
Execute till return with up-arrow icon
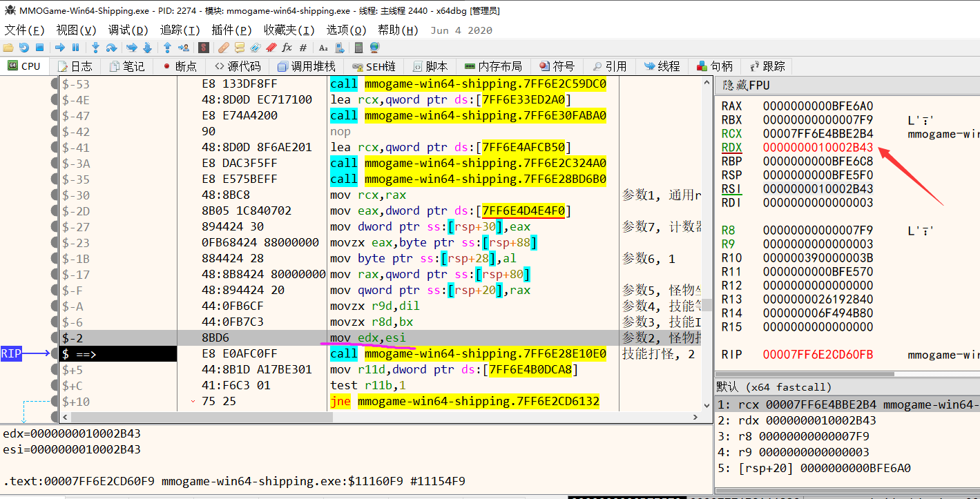point(167,48)
